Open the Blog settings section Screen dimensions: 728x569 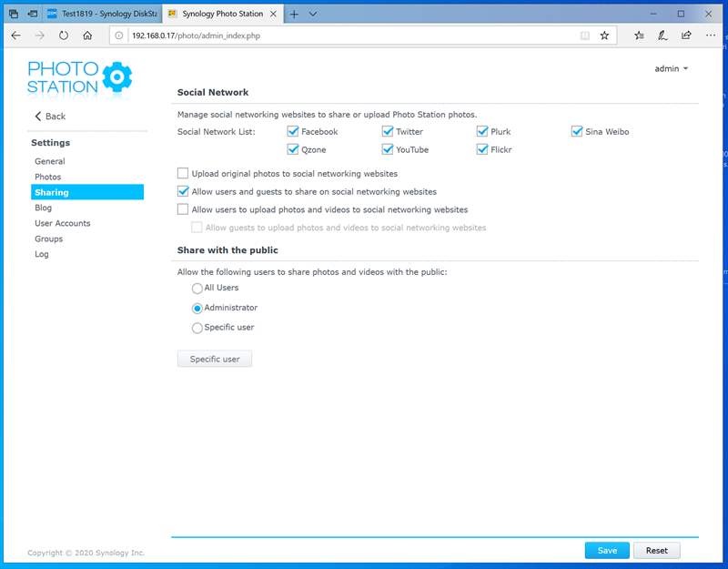point(42,208)
